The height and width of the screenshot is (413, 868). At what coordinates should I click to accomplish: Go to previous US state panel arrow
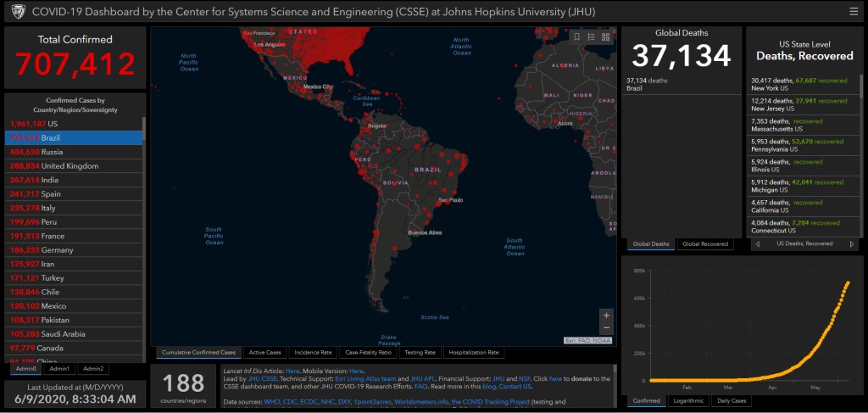pyautogui.click(x=756, y=244)
